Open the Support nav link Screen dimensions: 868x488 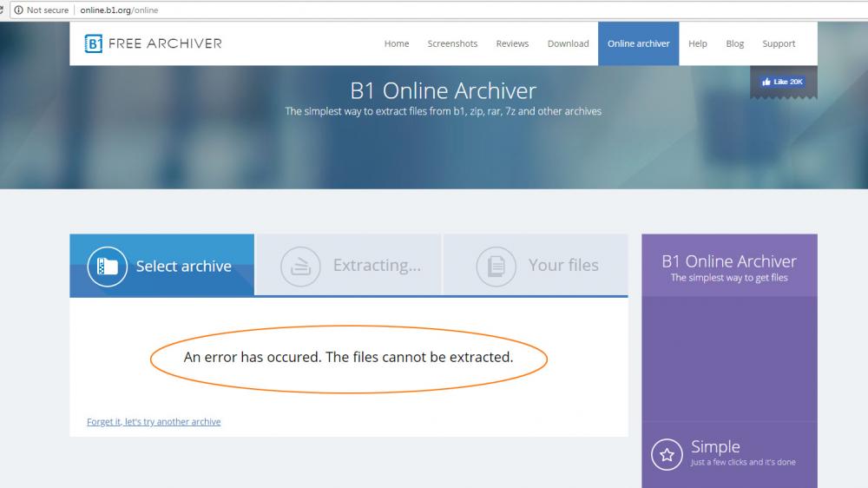pyautogui.click(x=779, y=43)
